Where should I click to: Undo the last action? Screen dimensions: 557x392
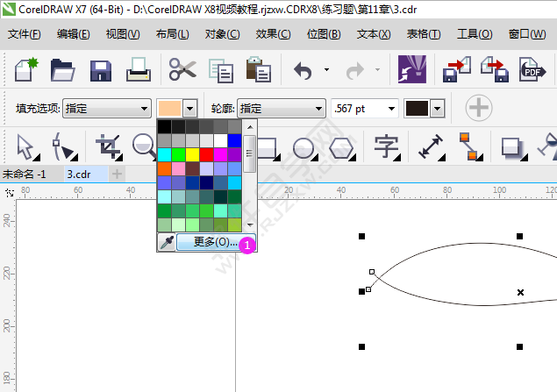tap(303, 70)
